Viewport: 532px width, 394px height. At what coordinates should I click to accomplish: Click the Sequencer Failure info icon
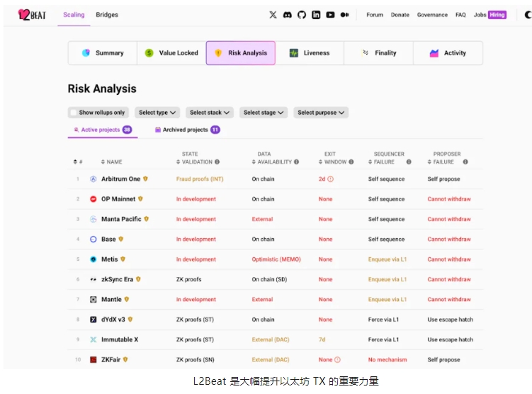pos(409,162)
